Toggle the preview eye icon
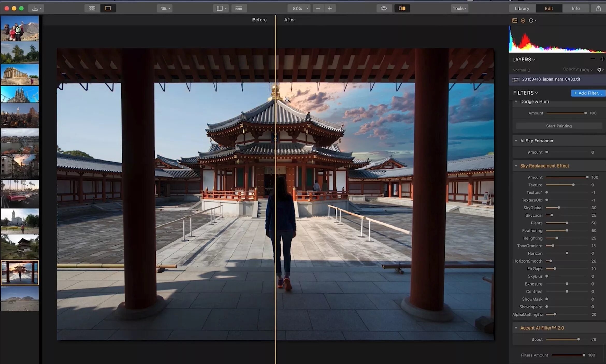This screenshot has width=606, height=364. tap(384, 8)
